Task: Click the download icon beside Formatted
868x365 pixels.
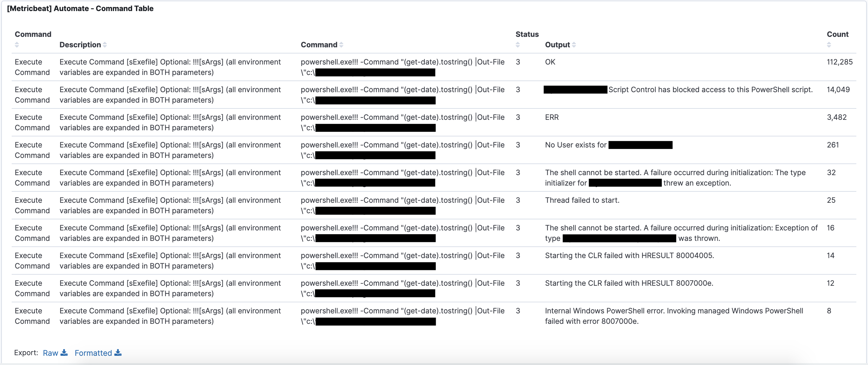Action: coord(118,353)
